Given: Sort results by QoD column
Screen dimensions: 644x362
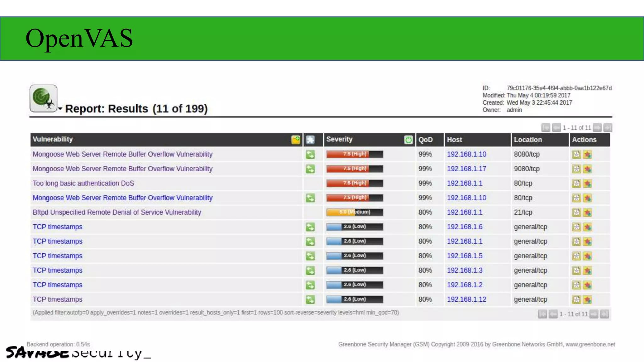Looking at the screenshot, I should click(425, 140).
